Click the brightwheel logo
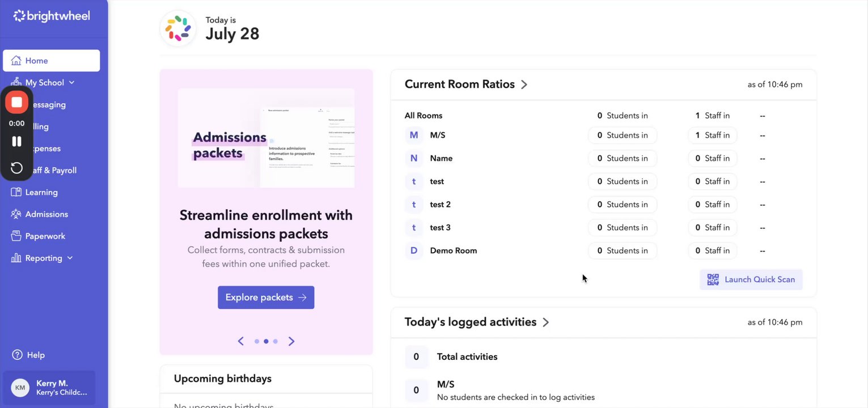The width and height of the screenshot is (868, 408). click(52, 16)
